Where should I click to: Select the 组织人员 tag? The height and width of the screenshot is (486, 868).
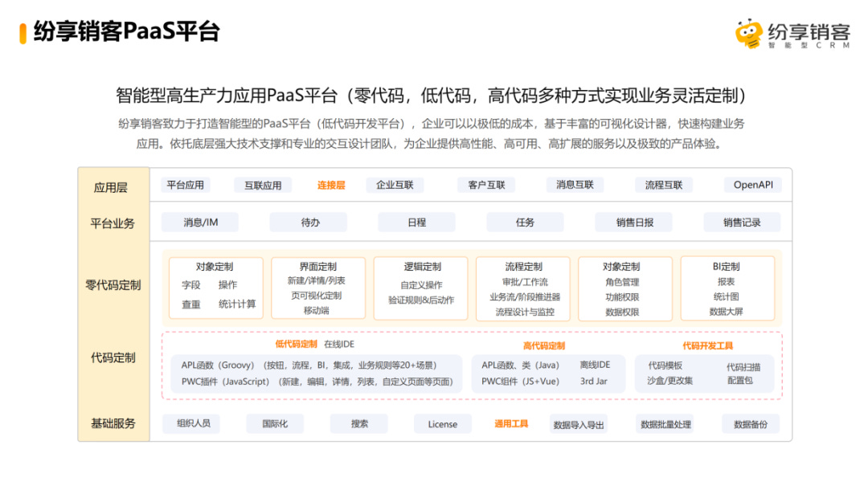tap(193, 423)
